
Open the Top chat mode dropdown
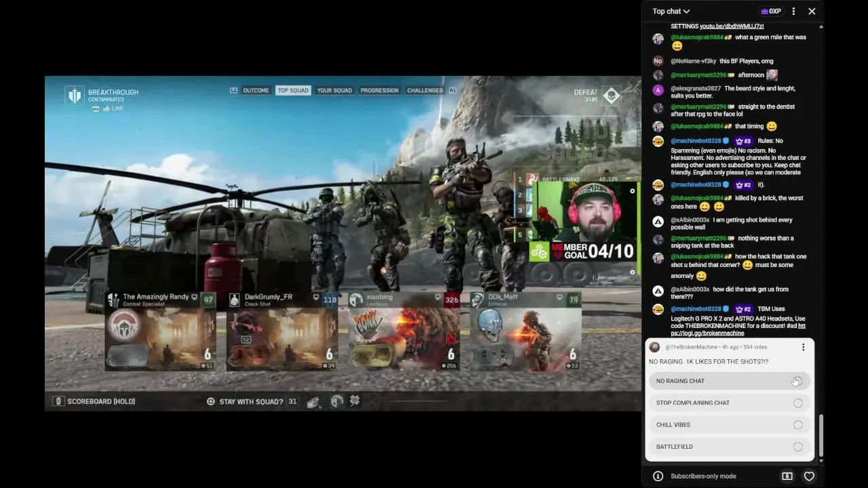coord(671,11)
